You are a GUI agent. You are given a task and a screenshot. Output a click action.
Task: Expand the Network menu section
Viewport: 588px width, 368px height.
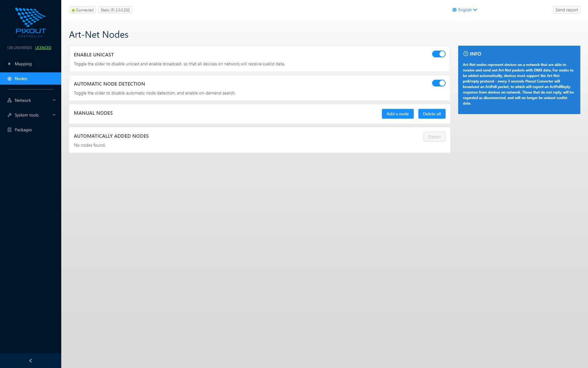click(31, 100)
